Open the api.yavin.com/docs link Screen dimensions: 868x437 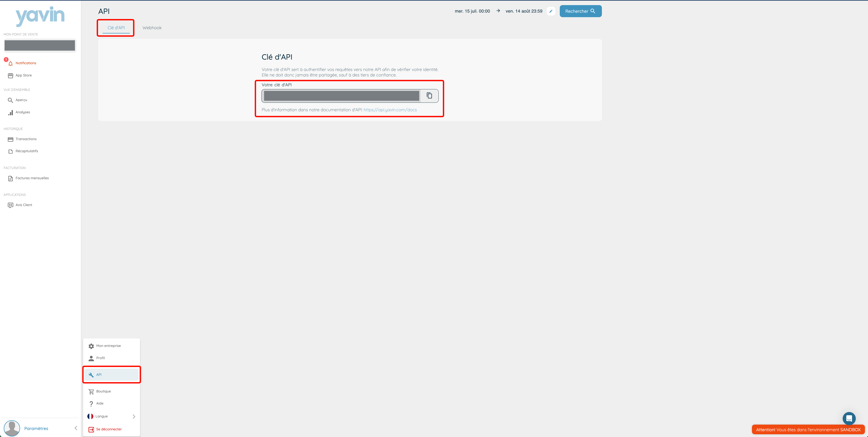tap(390, 110)
